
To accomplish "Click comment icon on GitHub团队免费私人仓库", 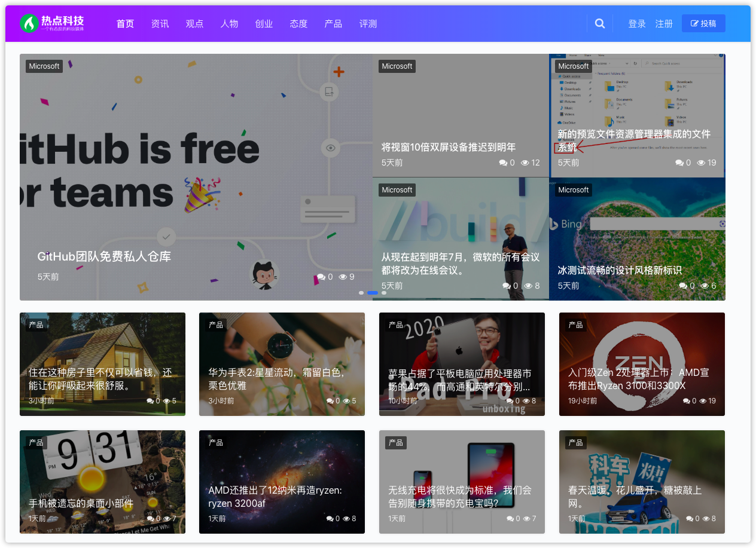I will tap(321, 277).
